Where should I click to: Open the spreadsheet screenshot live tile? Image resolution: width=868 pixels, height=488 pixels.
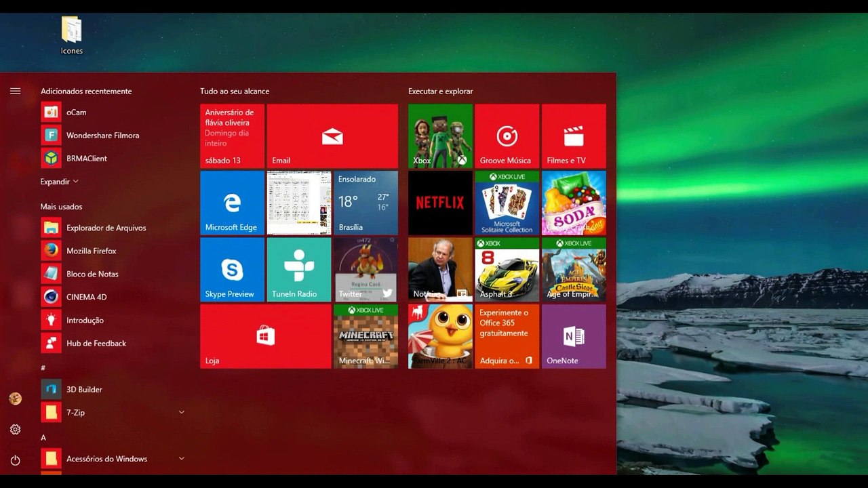tap(299, 203)
